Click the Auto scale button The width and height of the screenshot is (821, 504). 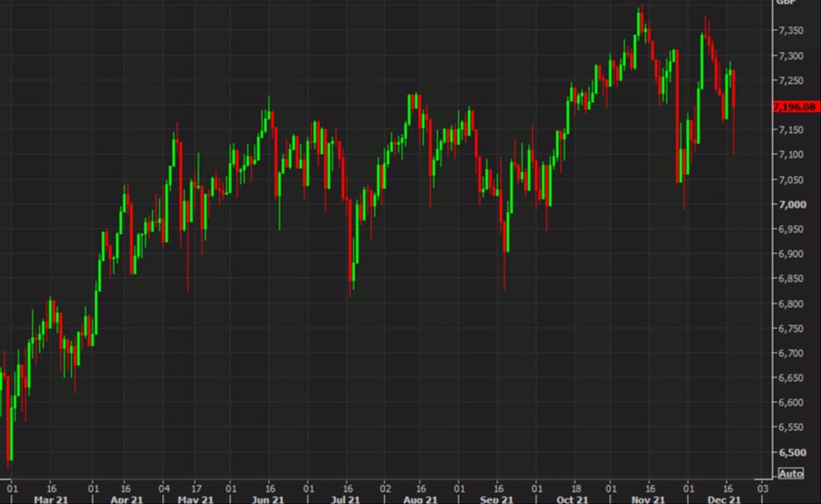pos(791,474)
